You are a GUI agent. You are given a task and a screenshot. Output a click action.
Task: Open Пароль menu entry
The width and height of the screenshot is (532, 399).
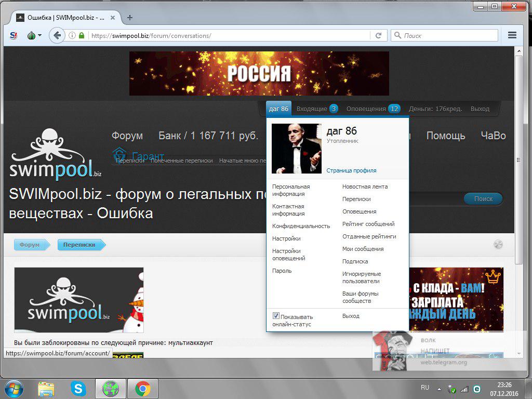(x=282, y=271)
